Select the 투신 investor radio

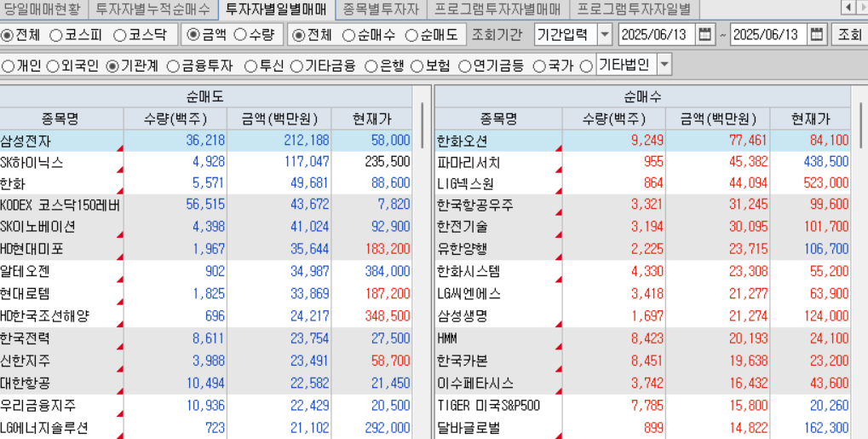(x=250, y=66)
